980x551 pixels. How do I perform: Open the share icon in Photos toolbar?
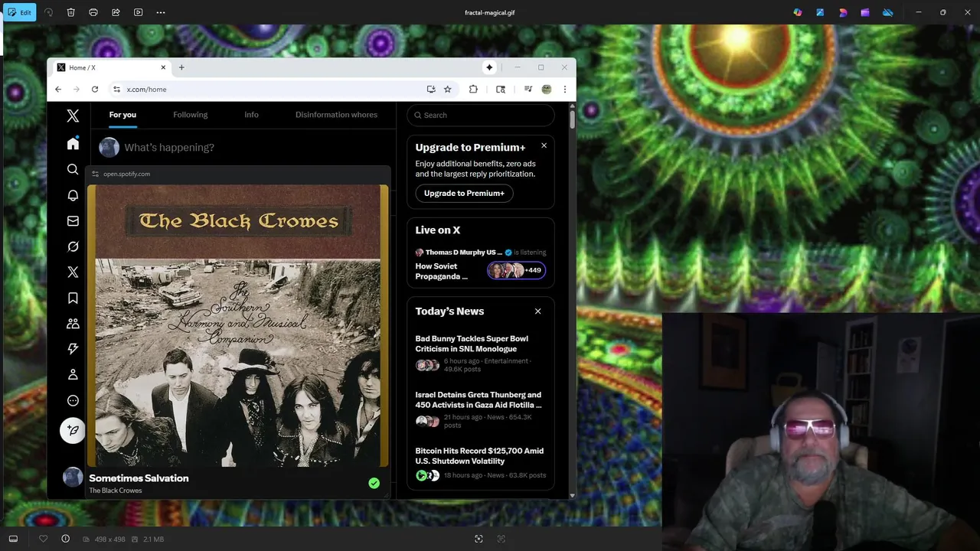tap(116, 12)
